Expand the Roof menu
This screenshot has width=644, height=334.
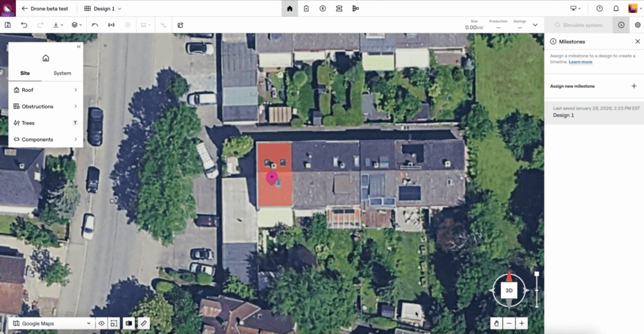click(x=45, y=90)
